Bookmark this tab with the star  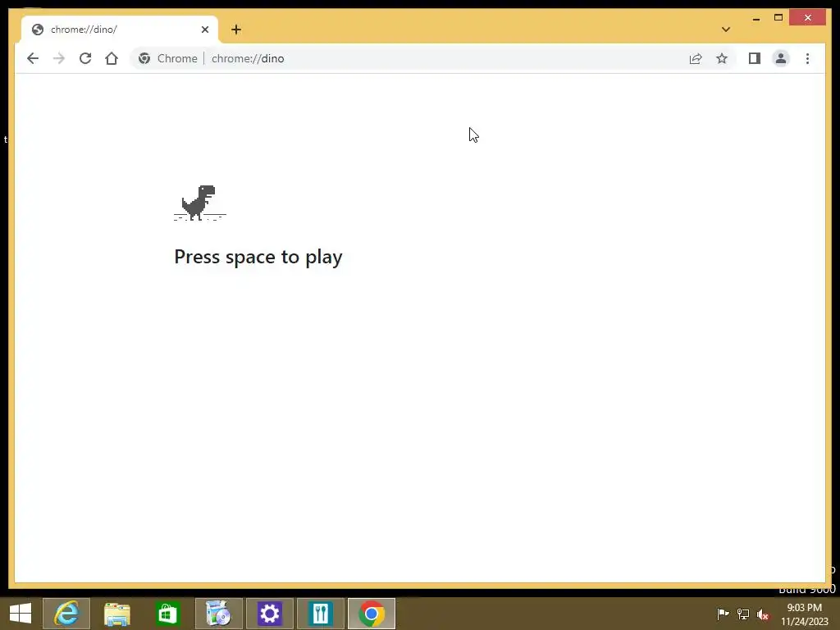(722, 58)
